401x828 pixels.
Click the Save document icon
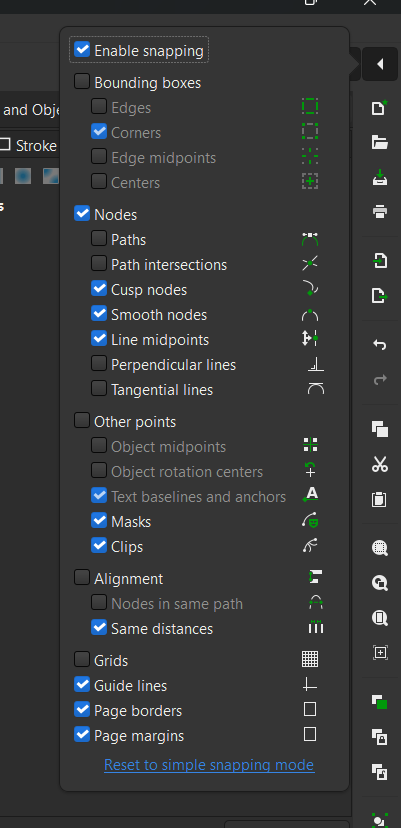click(379, 177)
